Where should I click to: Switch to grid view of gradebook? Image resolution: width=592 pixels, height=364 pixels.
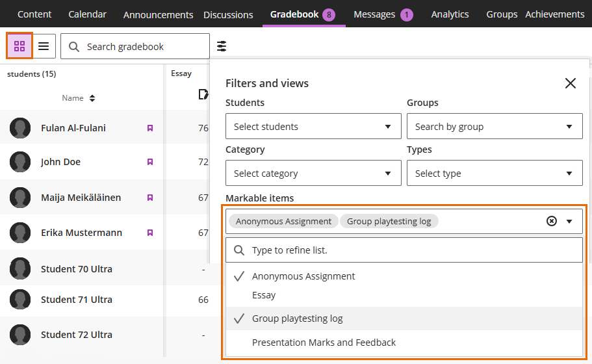(19, 46)
